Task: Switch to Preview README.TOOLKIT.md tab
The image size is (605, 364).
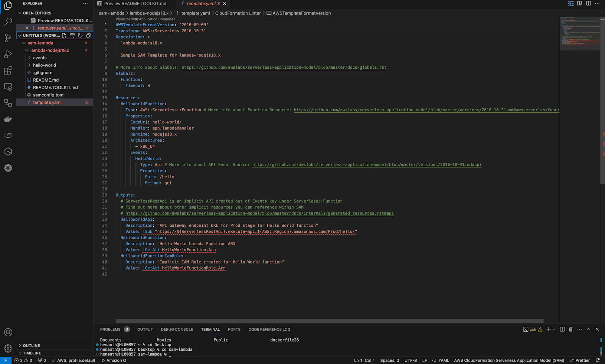Action: [x=135, y=4]
